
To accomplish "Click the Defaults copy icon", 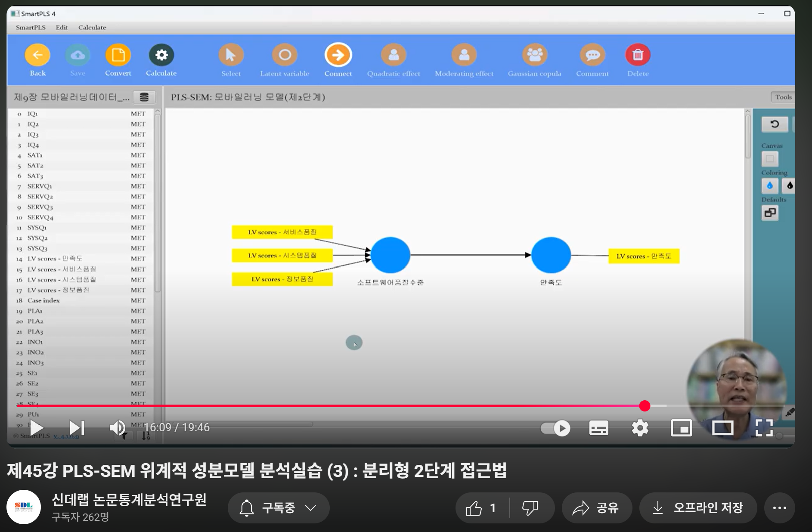I will [770, 213].
